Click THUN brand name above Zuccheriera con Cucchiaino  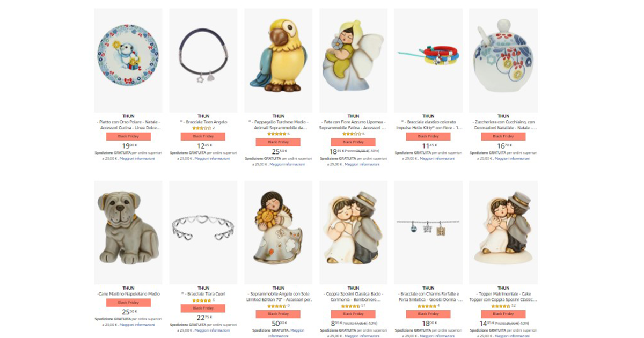pyautogui.click(x=503, y=116)
